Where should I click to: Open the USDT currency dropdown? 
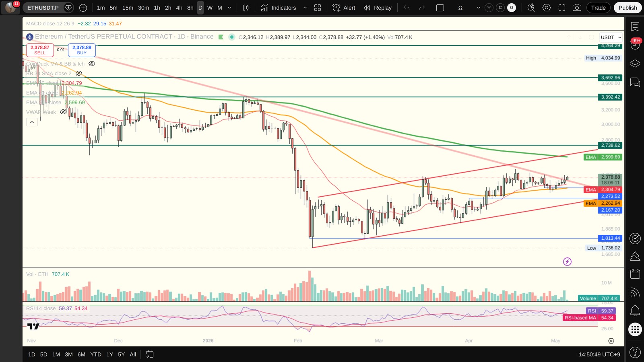(611, 37)
